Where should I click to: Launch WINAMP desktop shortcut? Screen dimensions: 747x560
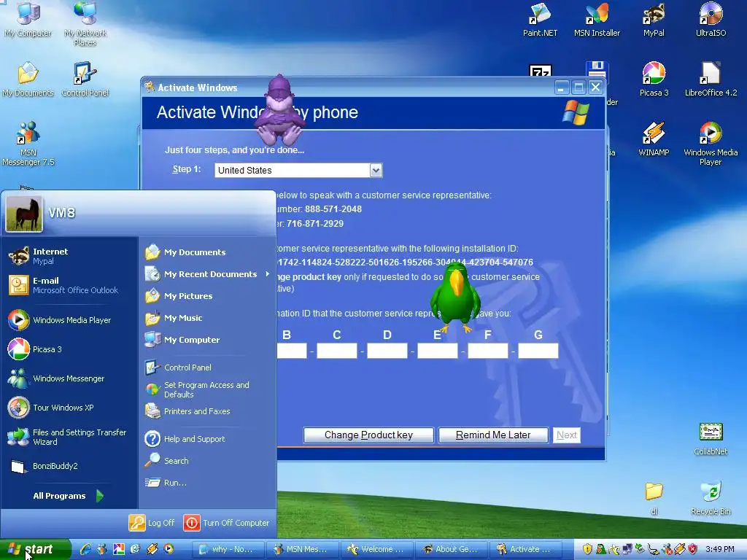(x=654, y=139)
